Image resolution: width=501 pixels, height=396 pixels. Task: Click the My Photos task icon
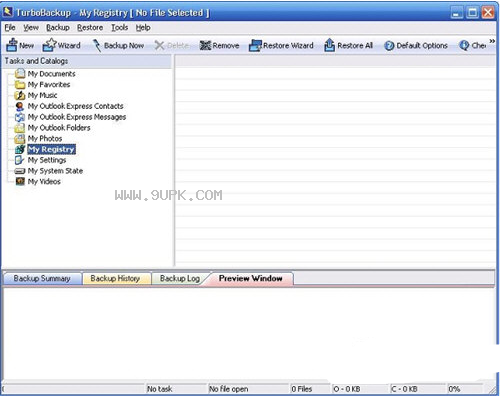[20, 138]
